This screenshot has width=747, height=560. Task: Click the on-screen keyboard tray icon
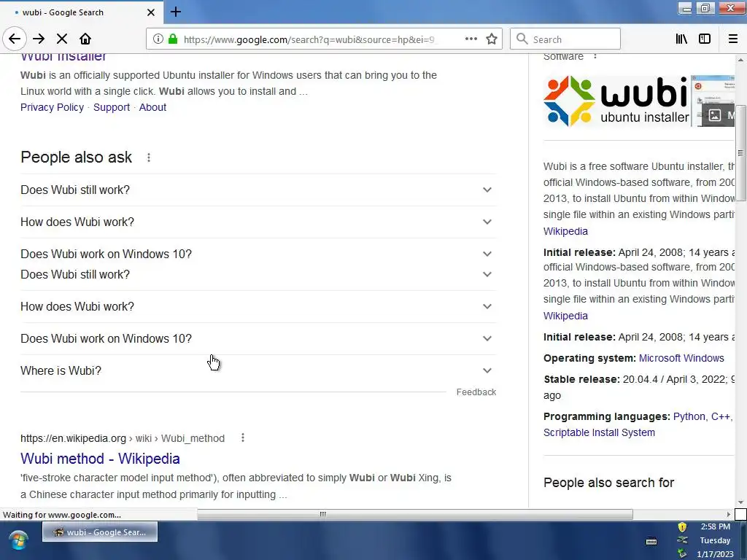tap(651, 542)
